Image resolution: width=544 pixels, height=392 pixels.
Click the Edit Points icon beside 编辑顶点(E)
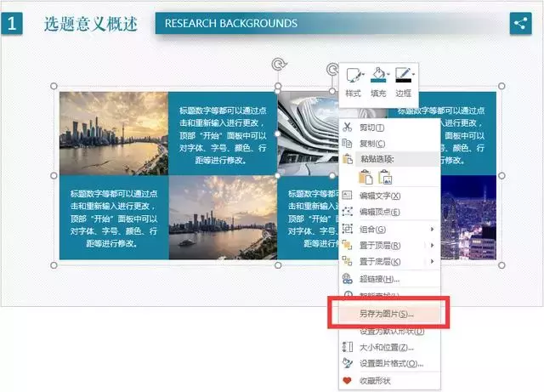(x=348, y=212)
